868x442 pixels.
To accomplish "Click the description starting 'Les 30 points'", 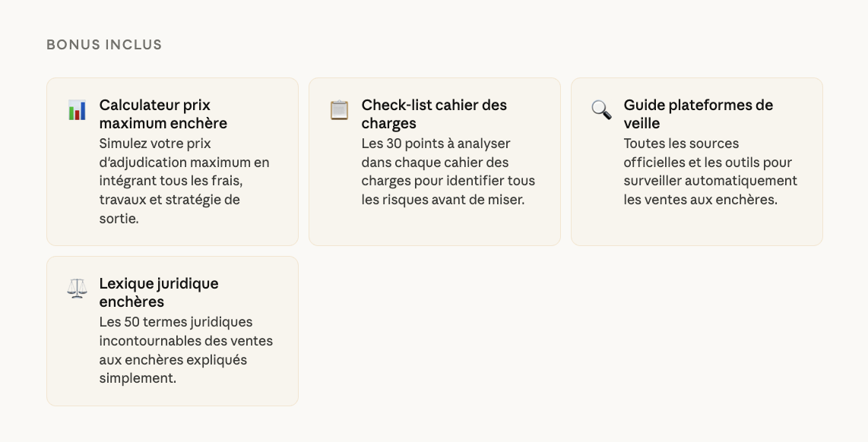I will (448, 172).
